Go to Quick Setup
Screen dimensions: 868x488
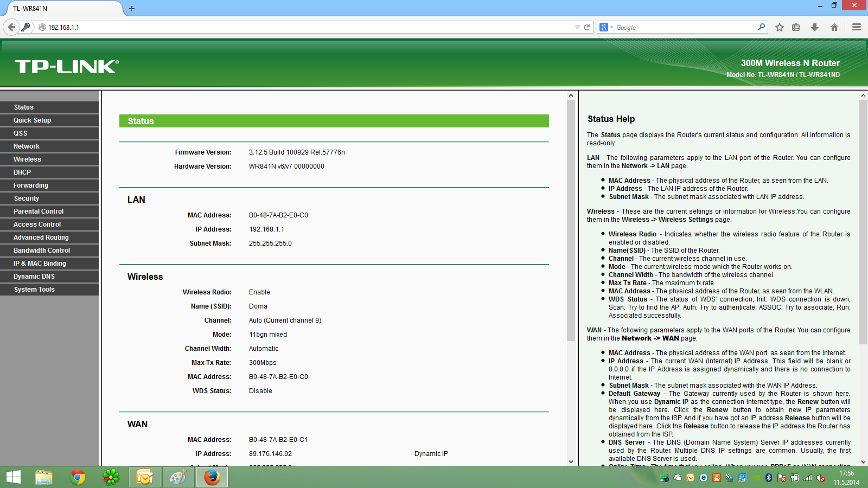tap(32, 120)
